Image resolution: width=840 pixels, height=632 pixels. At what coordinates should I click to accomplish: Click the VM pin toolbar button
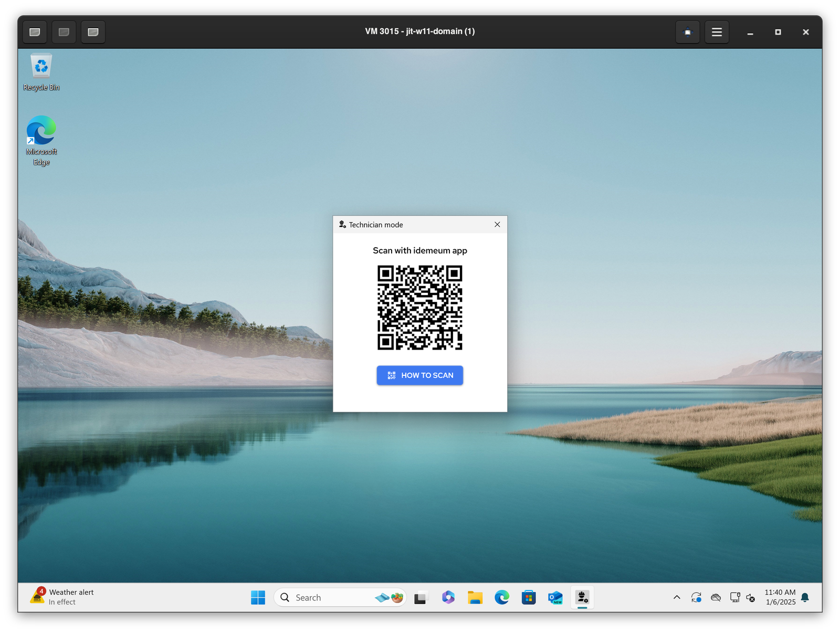688,32
